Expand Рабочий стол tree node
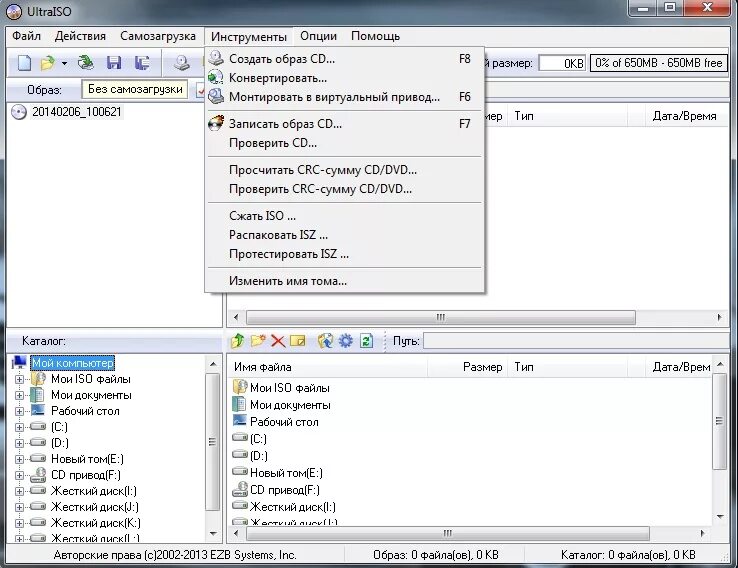 [x=19, y=411]
